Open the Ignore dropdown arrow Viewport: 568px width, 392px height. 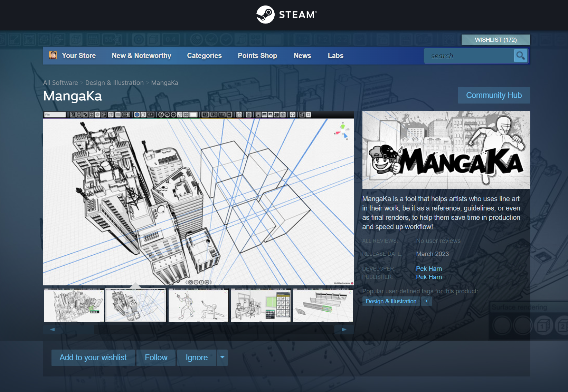click(x=222, y=357)
